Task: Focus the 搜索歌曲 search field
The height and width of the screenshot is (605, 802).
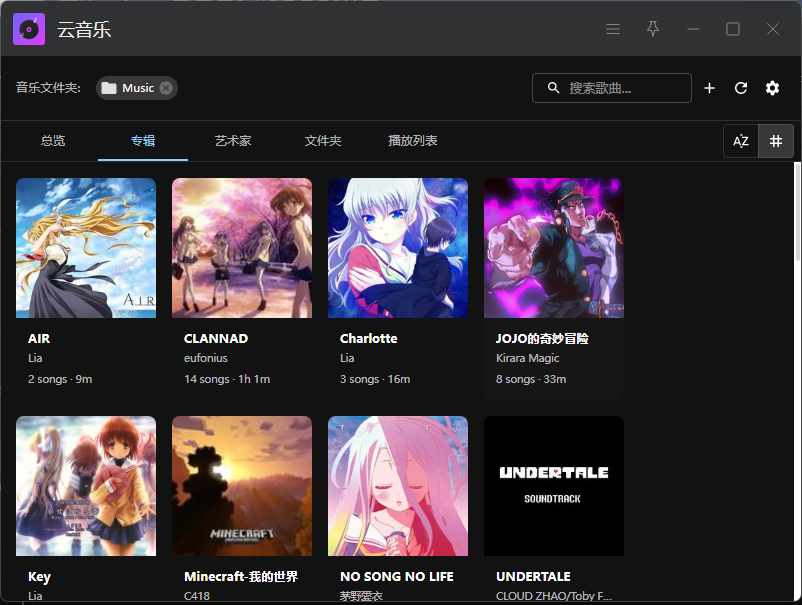Action: tap(612, 88)
